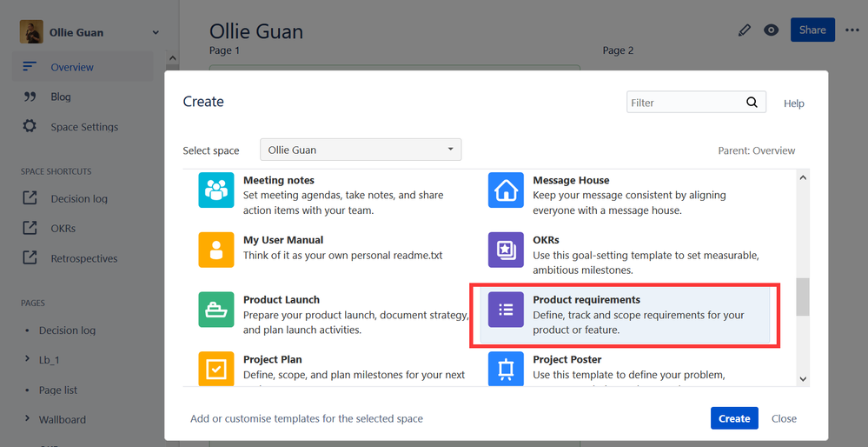The image size is (868, 447).
Task: Click template list scroll up arrow
Action: 803,177
